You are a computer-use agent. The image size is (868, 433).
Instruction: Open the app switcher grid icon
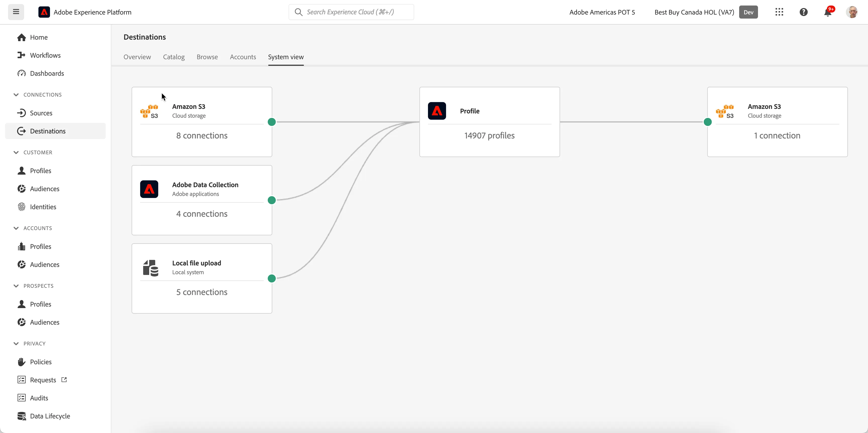coord(779,12)
